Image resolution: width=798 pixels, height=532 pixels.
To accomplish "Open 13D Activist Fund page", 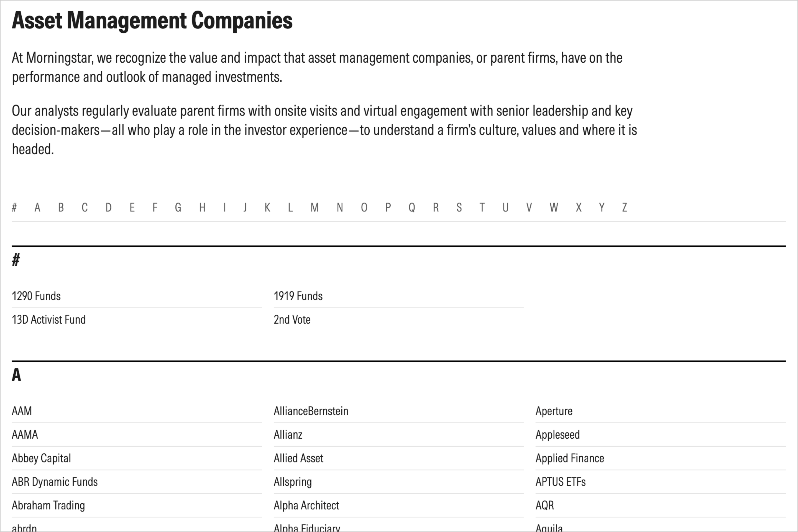I will coord(48,319).
